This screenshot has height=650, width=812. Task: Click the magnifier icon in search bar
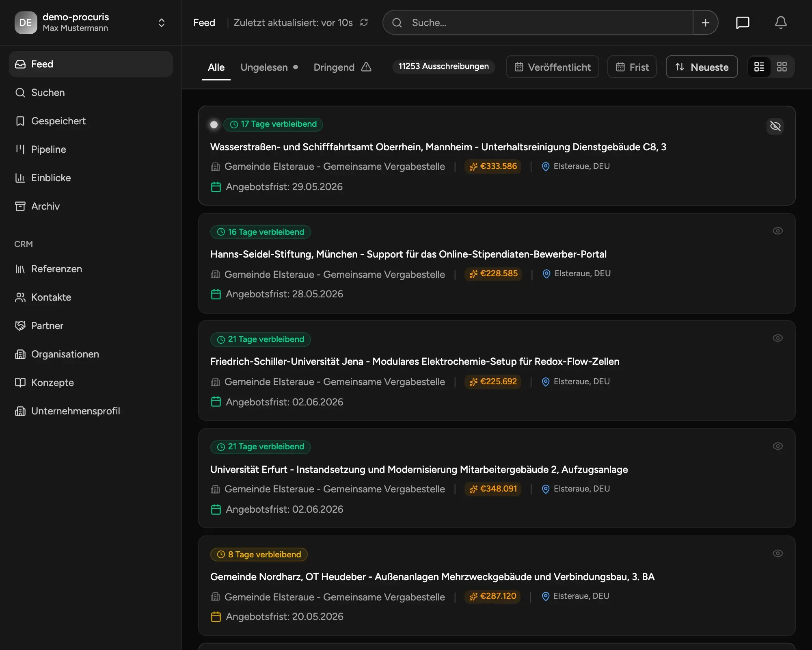[397, 23]
